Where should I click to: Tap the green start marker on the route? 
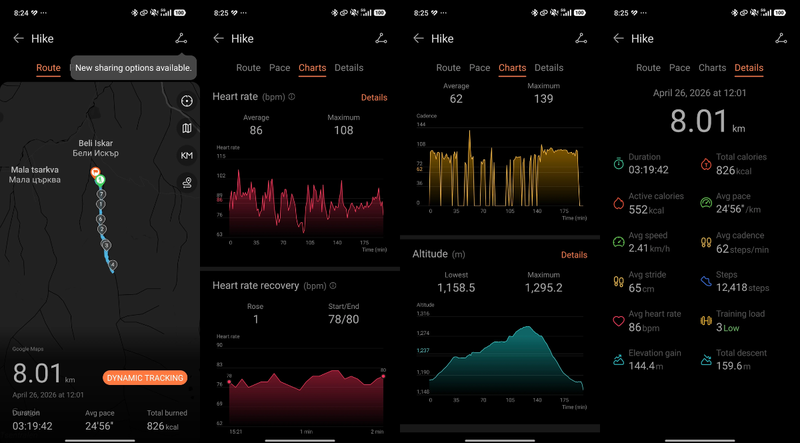coord(101,180)
